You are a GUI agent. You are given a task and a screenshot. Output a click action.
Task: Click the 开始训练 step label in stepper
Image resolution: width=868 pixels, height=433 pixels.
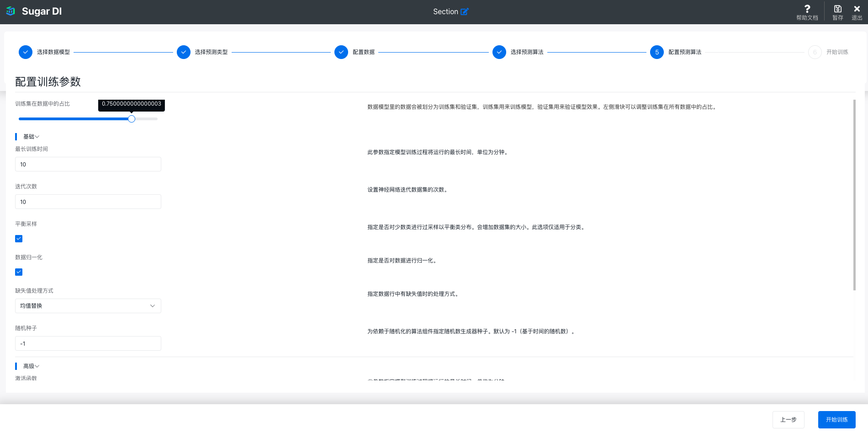pos(837,52)
